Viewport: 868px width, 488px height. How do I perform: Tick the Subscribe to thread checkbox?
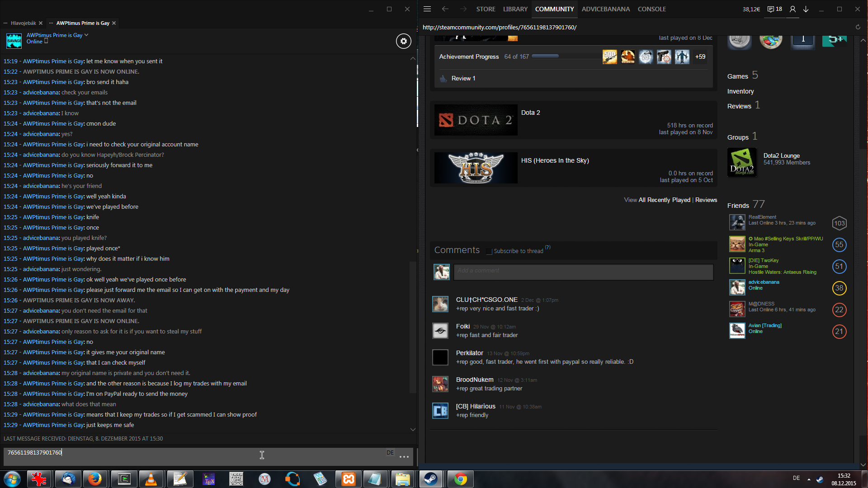pyautogui.click(x=489, y=252)
